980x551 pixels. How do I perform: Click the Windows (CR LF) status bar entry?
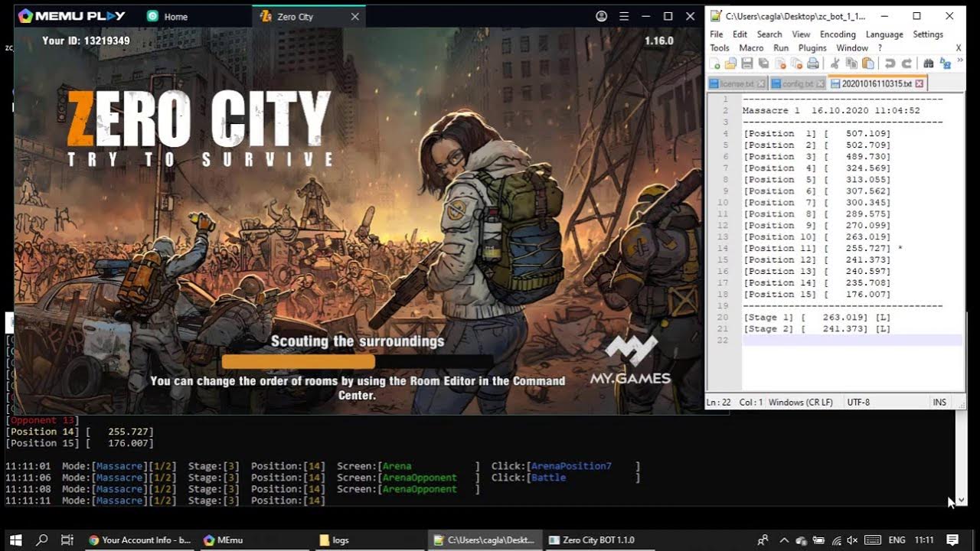click(801, 403)
